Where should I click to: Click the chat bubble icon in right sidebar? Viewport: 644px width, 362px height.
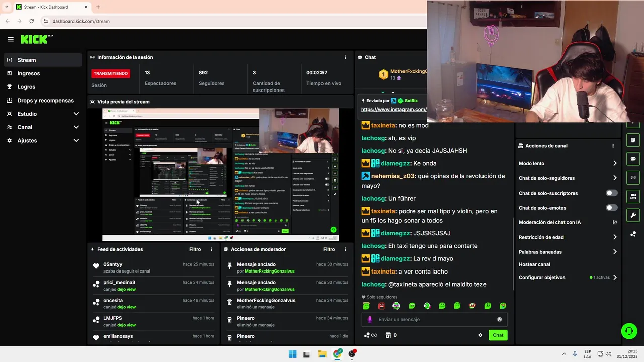point(633,159)
